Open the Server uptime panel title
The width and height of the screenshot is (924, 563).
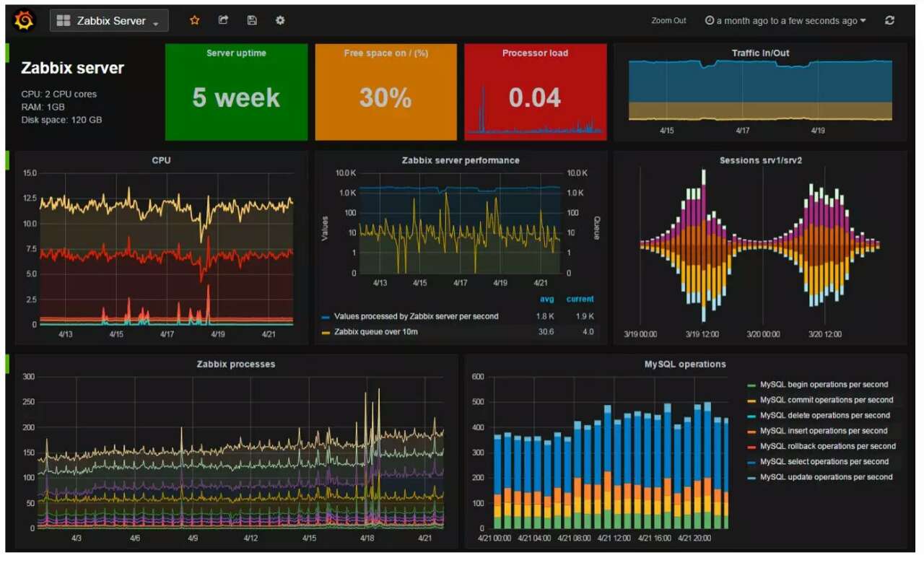[236, 53]
